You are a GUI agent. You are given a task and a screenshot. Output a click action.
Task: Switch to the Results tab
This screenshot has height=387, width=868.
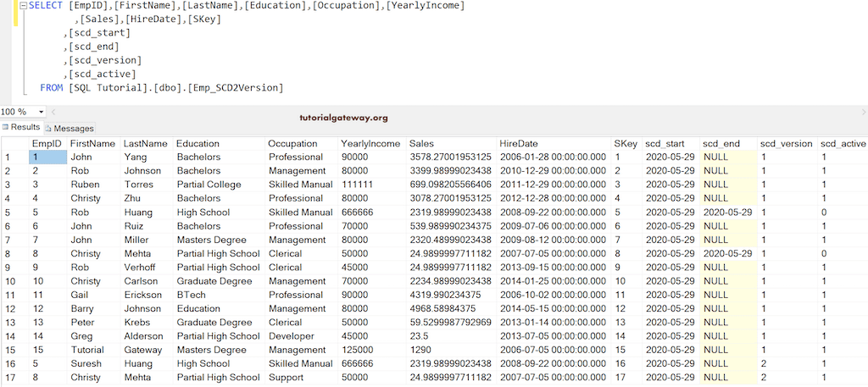click(21, 127)
